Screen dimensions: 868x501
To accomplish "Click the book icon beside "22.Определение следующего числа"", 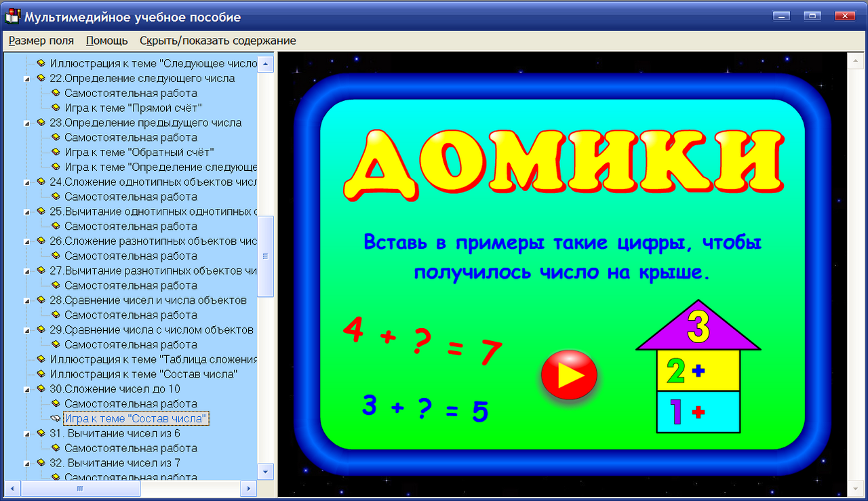I will 43,78.
